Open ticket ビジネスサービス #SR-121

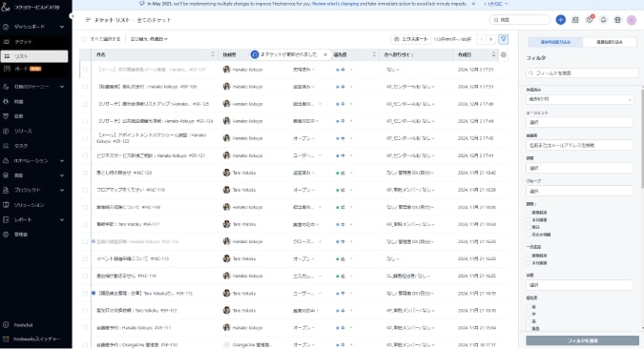pyautogui.click(x=151, y=155)
